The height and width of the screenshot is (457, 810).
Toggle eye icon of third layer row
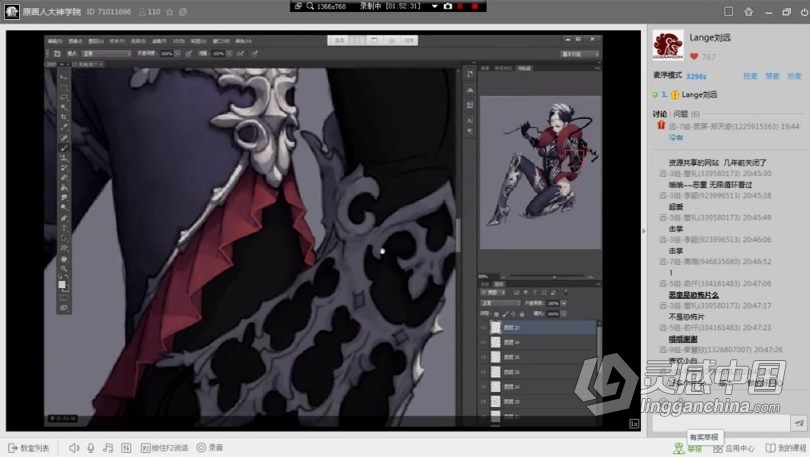tap(484, 357)
